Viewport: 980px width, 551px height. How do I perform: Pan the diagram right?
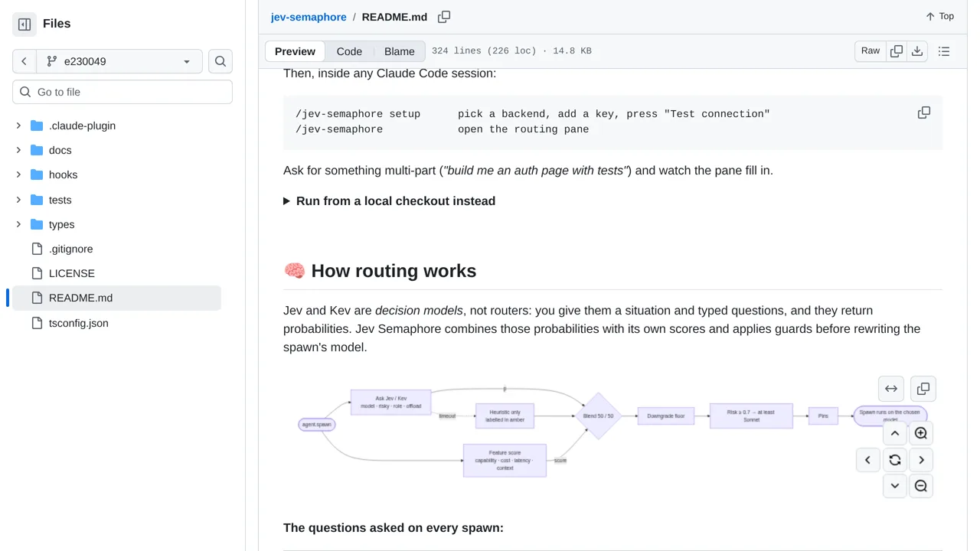921,460
